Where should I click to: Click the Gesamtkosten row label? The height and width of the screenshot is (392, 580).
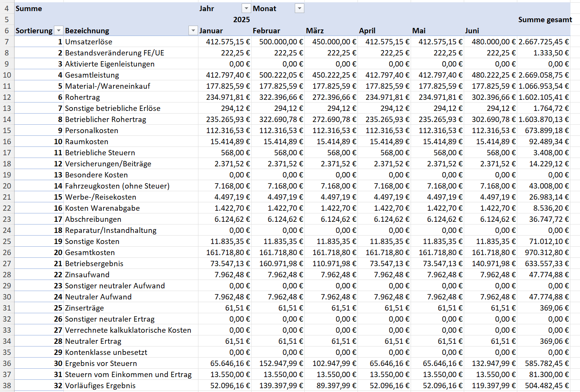[90, 252]
